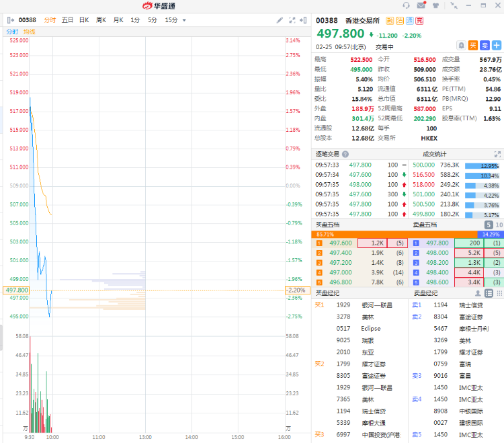Viewport: 504px width, 443px height.
Task: Open the more time periods dropdown arrow
Action: click(185, 20)
